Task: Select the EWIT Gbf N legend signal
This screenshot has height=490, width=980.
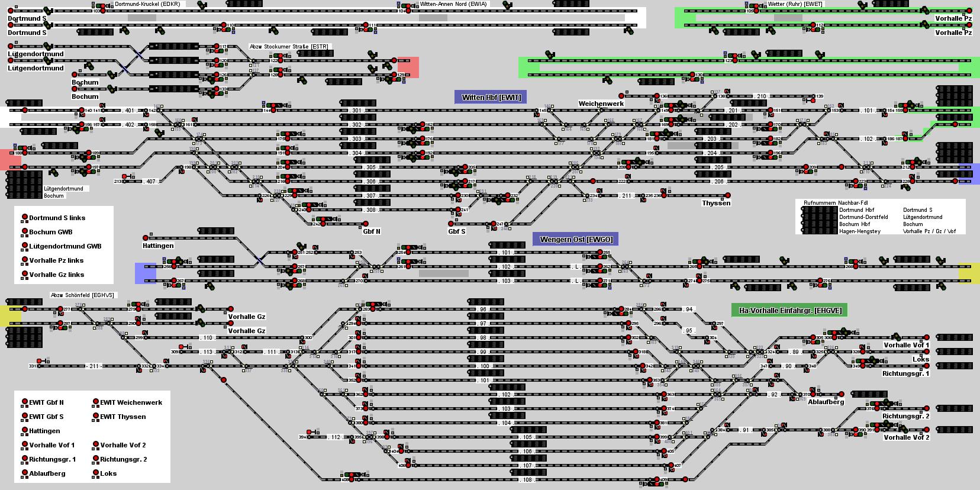Action: [x=25, y=402]
